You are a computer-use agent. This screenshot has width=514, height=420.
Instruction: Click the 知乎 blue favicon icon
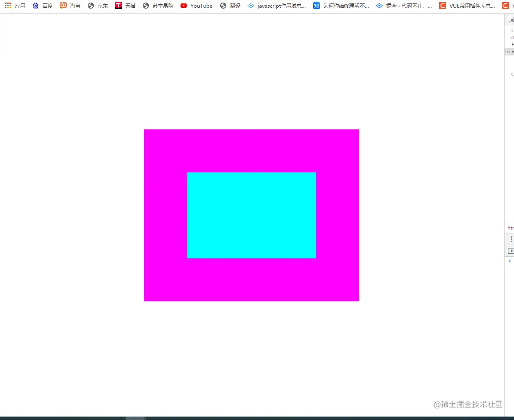[x=316, y=6]
